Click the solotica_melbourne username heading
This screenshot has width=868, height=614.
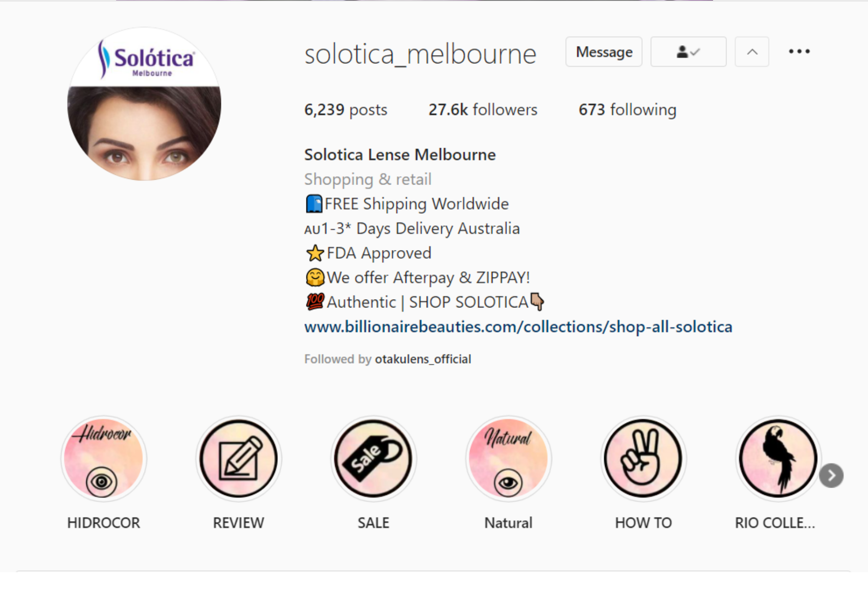(x=420, y=54)
